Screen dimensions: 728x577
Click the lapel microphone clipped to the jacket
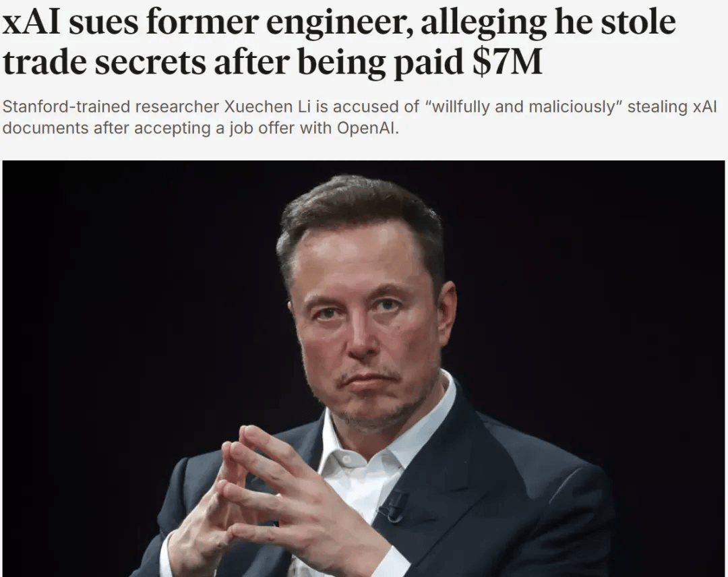click(393, 506)
